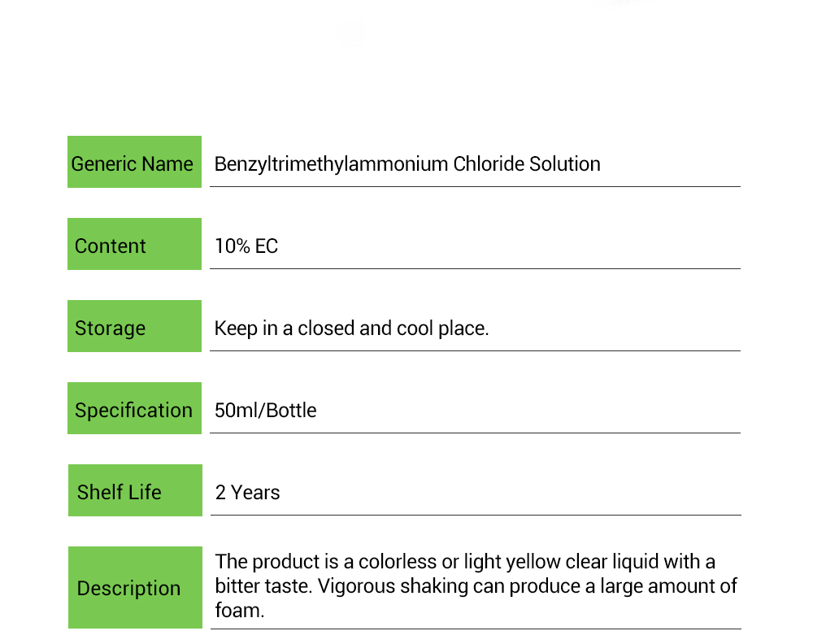Select the green Specification label
This screenshot has width=813, height=644.
pos(133,409)
